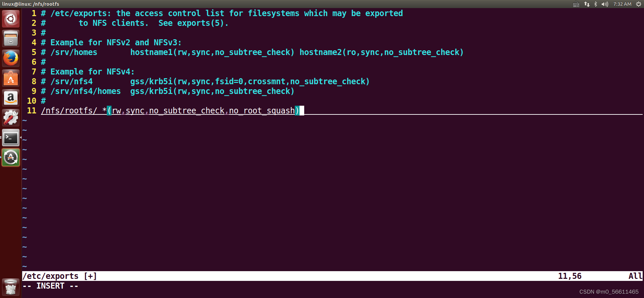Open the Trash icon at launcher bottom

point(10,287)
